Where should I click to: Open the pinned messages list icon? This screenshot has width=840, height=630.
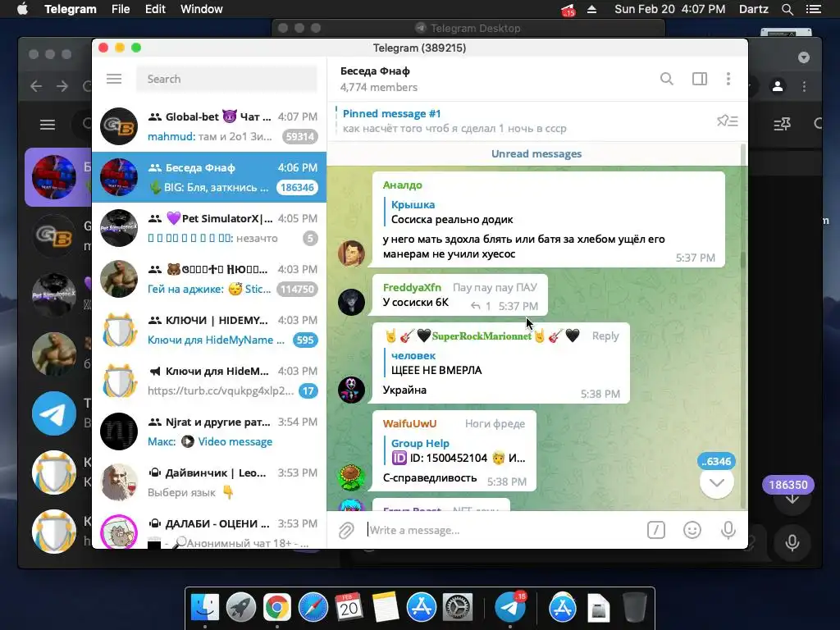pyautogui.click(x=728, y=121)
